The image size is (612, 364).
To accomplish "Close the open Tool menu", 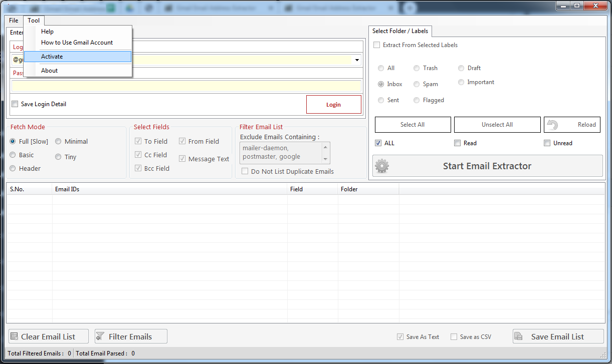I will coord(34,21).
